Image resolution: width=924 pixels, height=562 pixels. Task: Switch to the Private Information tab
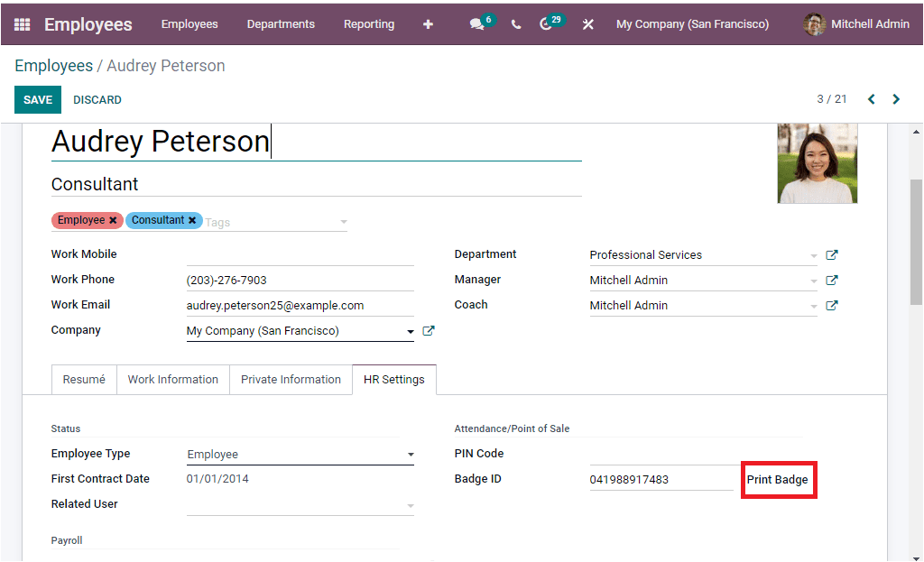[291, 379]
